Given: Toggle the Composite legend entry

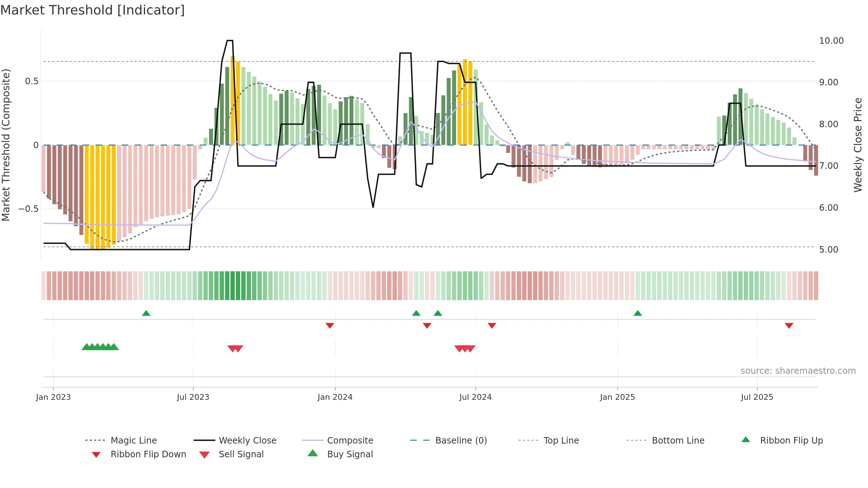Looking at the screenshot, I should pyautogui.click(x=337, y=440).
